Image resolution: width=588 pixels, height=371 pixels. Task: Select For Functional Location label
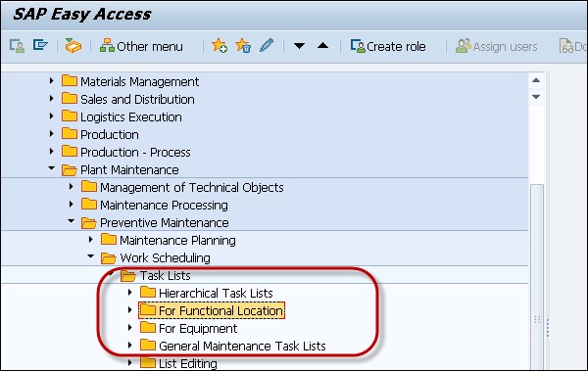[x=220, y=310]
